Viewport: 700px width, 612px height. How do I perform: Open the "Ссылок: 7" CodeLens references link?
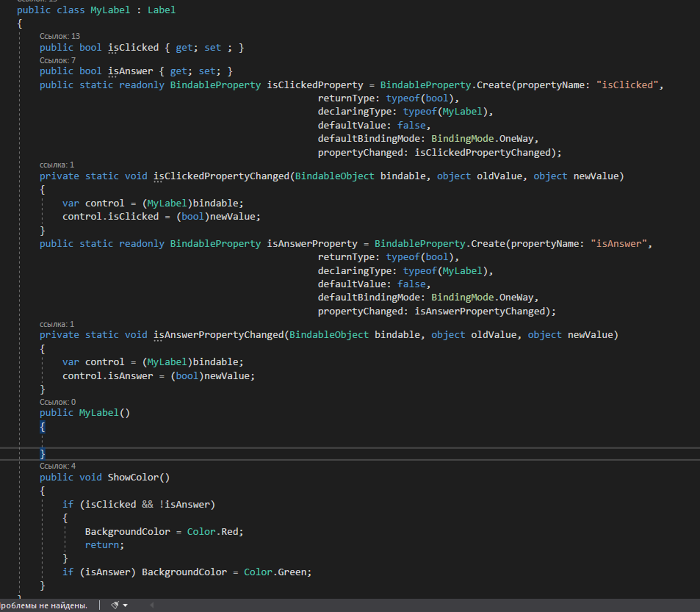[57, 61]
